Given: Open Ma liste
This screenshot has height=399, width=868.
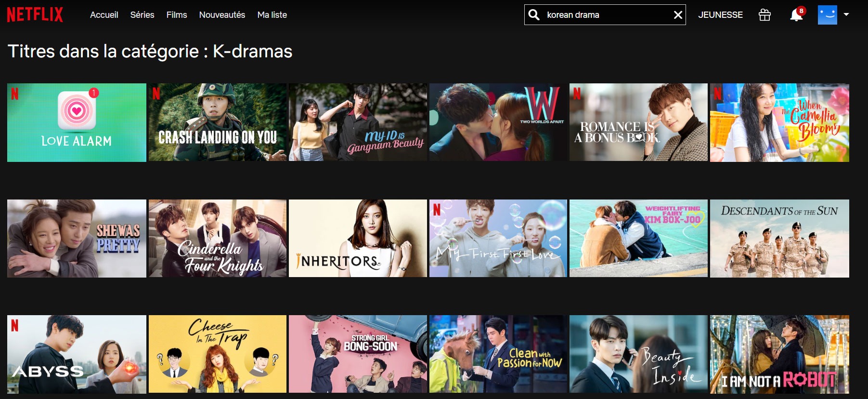Looking at the screenshot, I should point(272,15).
